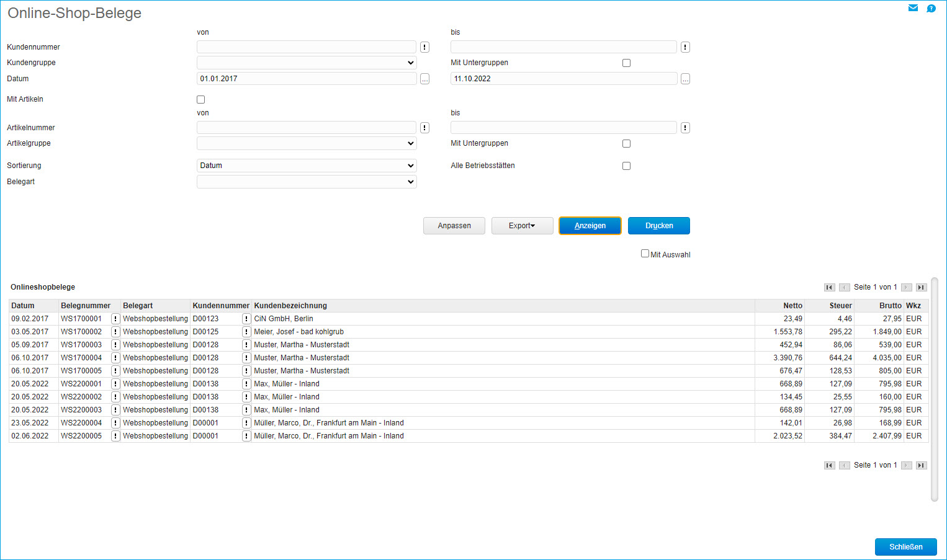This screenshot has width=947, height=560.
Task: Click lookup icon beside Artikelnummer bis field
Action: [685, 128]
